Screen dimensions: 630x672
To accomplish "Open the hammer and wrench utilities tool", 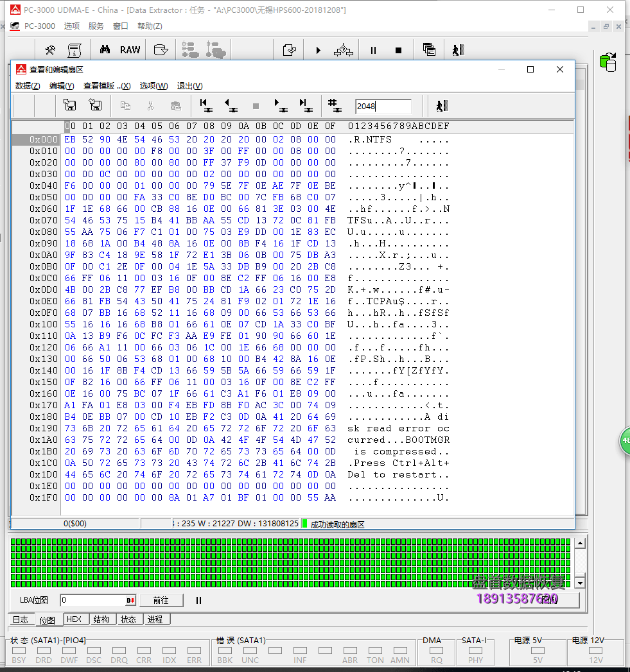I will pos(50,50).
